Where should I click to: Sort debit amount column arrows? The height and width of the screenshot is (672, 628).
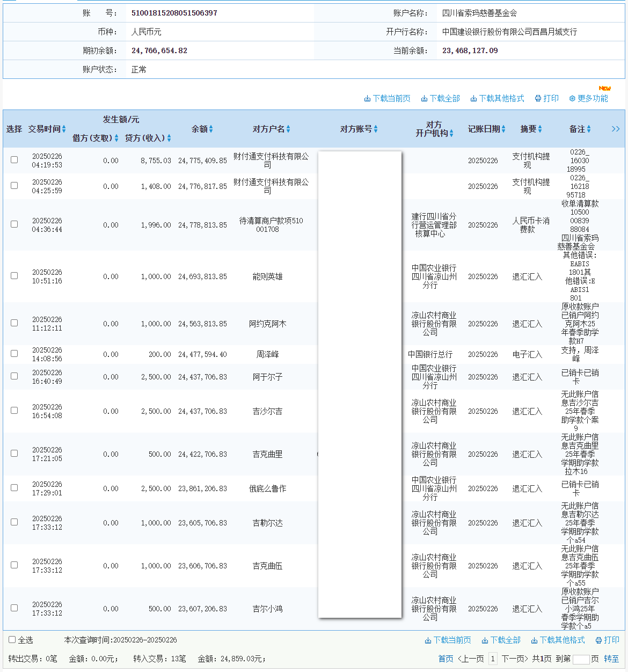click(x=116, y=138)
